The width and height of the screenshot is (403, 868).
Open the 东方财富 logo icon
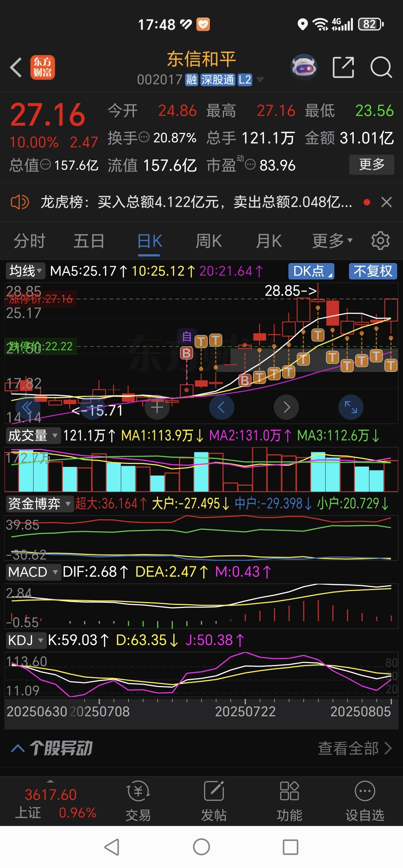click(x=43, y=68)
